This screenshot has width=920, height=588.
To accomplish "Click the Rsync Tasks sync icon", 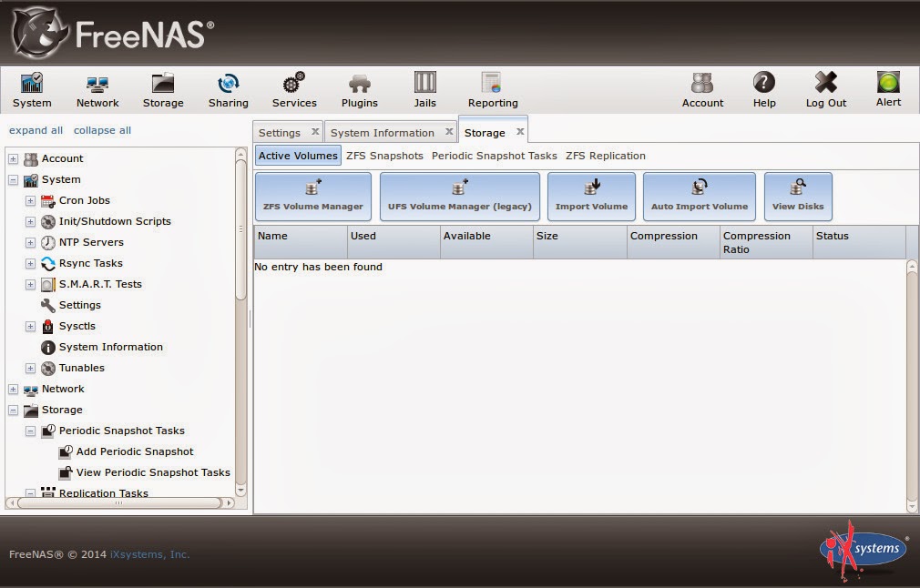I will click(48, 264).
